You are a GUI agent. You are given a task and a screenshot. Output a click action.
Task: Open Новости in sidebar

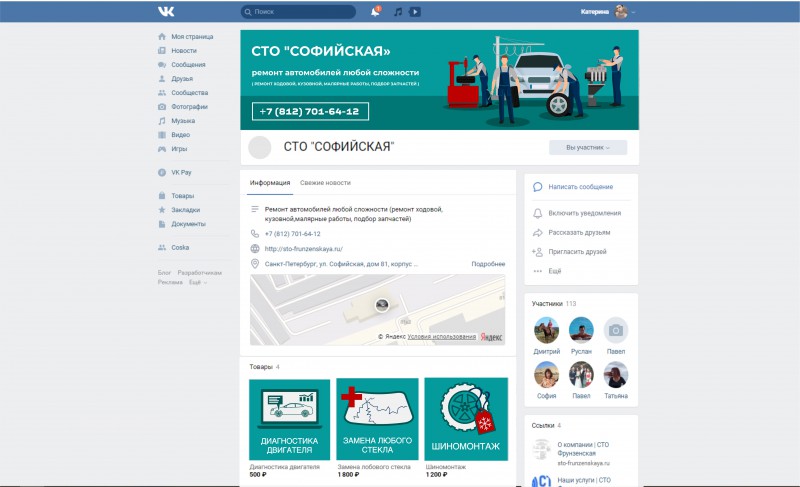click(x=184, y=50)
